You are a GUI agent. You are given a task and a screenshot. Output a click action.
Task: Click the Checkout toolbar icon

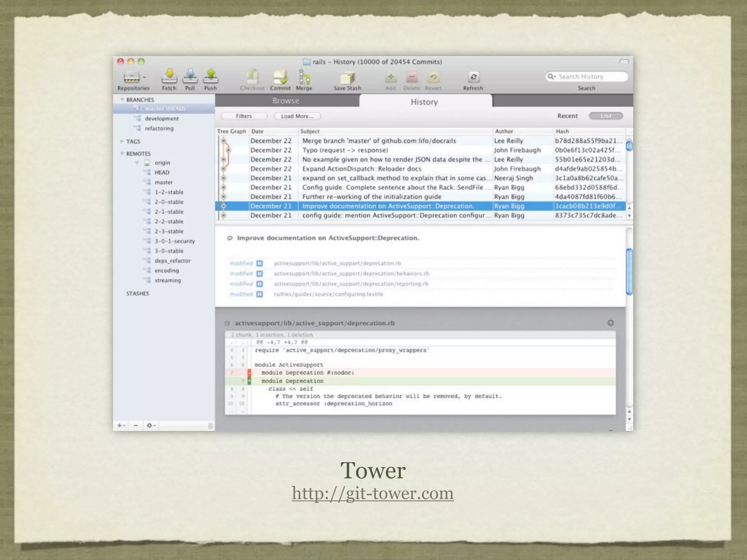[x=252, y=77]
